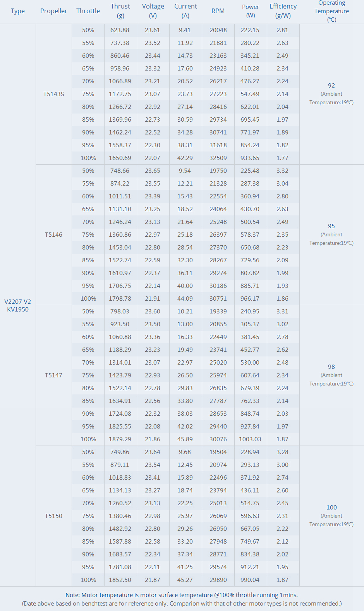364x611 pixels.
Task: Click the 1003.03 power value
Action: point(250,439)
